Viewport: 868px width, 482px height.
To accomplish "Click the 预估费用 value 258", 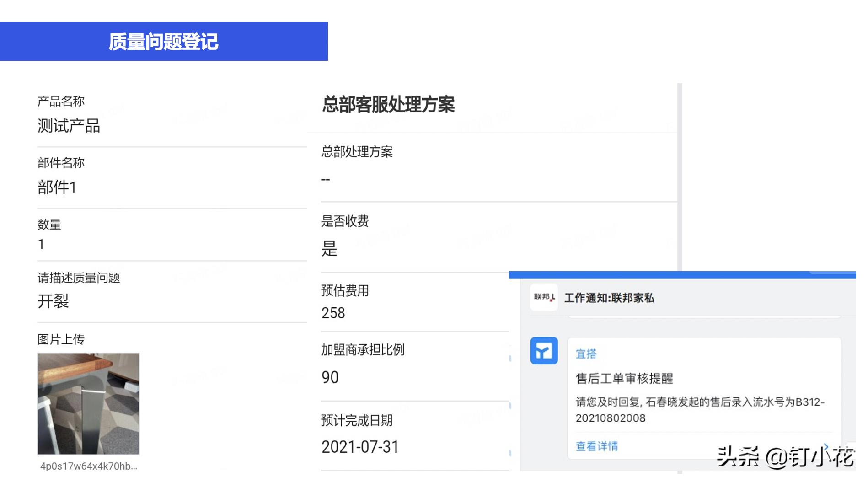I will coord(332,313).
